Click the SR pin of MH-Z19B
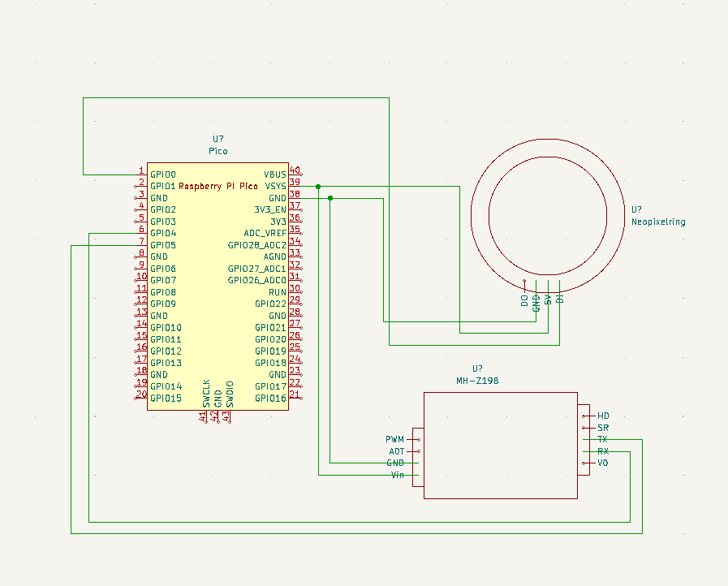 pos(603,428)
